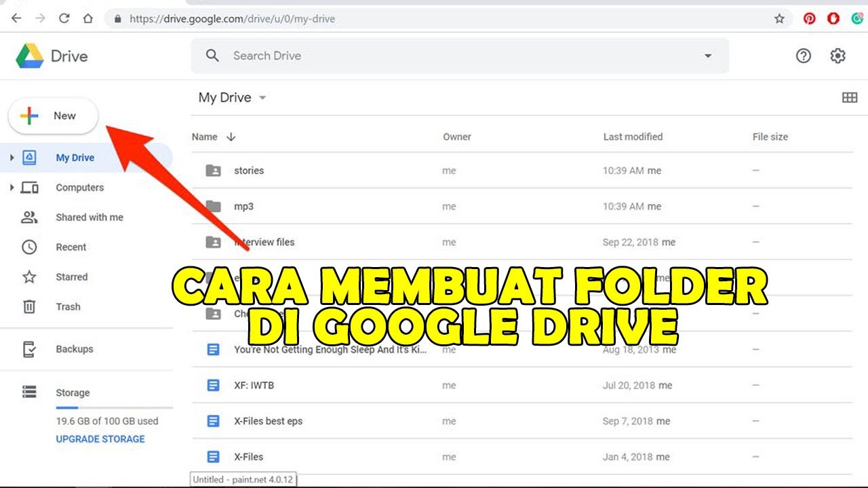Click the X-Files best eps doc icon
Image resolution: width=868 pixels, height=488 pixels.
[x=213, y=421]
